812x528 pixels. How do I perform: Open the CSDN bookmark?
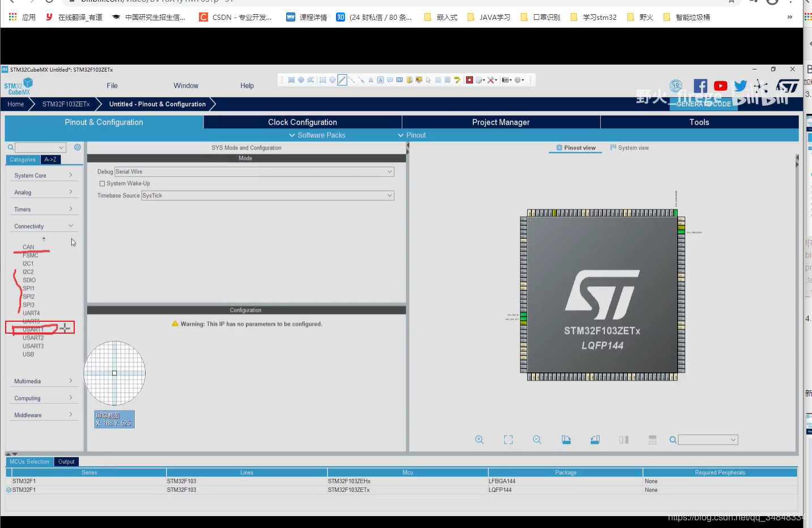[235, 17]
